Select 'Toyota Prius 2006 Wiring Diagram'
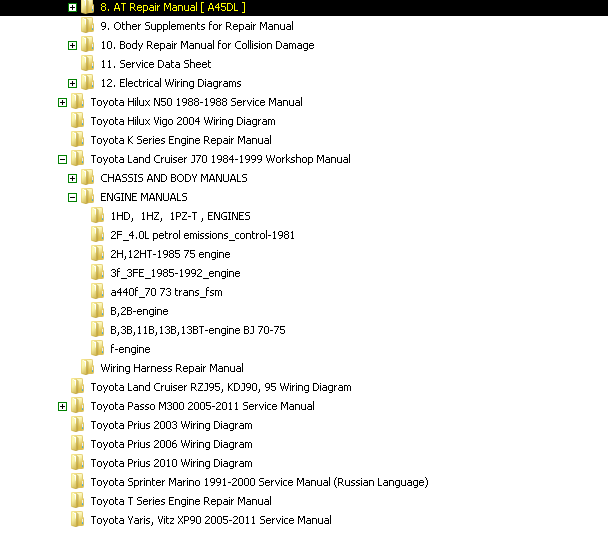The image size is (608, 557). (171, 445)
